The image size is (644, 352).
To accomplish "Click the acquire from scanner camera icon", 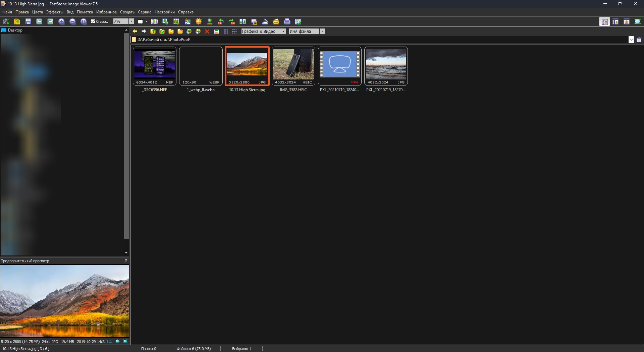I will click(x=6, y=21).
